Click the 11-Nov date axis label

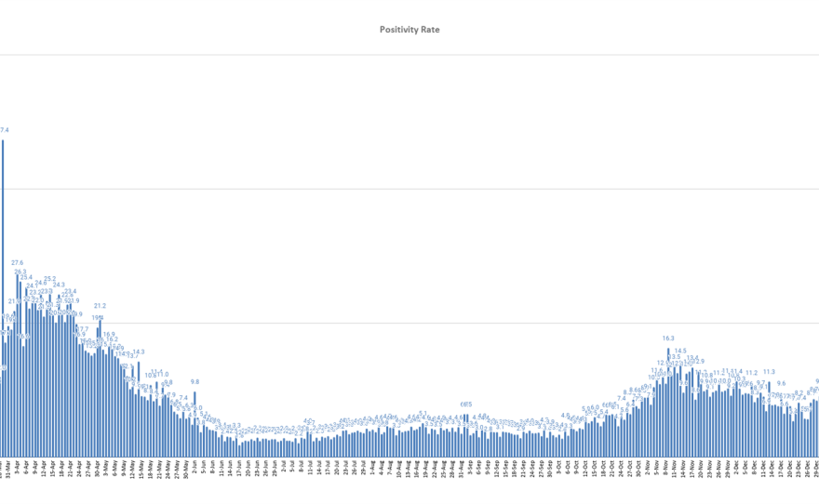674,468
